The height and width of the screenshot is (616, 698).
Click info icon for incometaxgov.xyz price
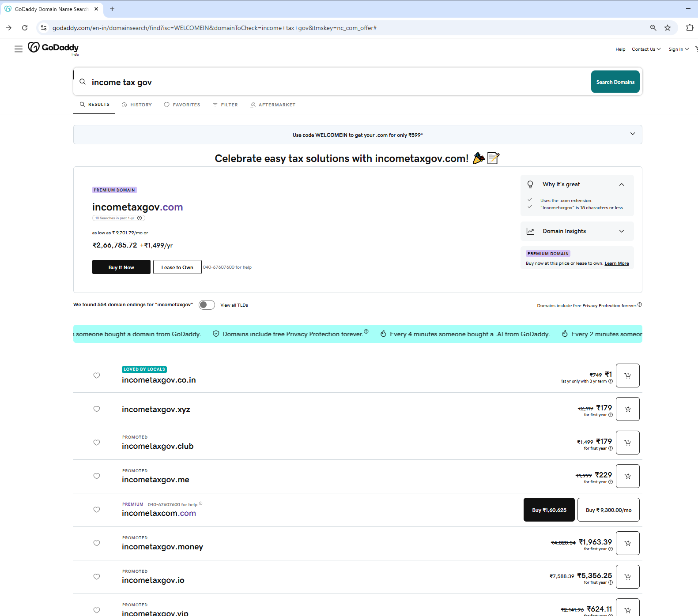pos(611,415)
